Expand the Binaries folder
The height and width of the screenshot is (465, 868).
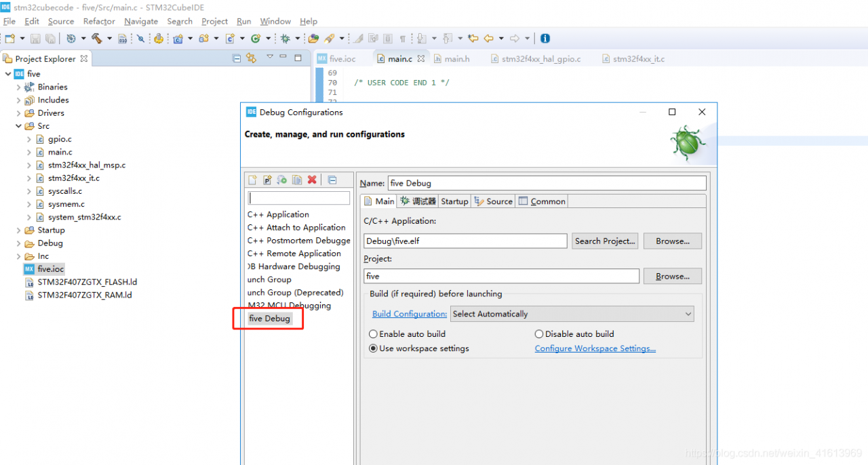[x=18, y=87]
